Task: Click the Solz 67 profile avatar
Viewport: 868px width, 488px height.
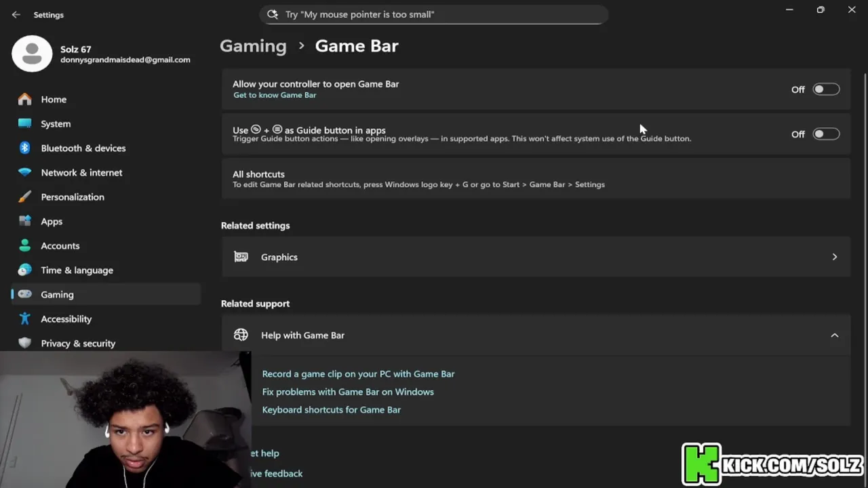Action: click(x=32, y=54)
